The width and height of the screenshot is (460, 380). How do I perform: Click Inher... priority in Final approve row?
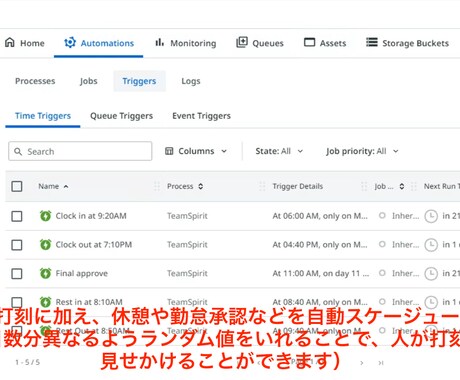coord(405,273)
